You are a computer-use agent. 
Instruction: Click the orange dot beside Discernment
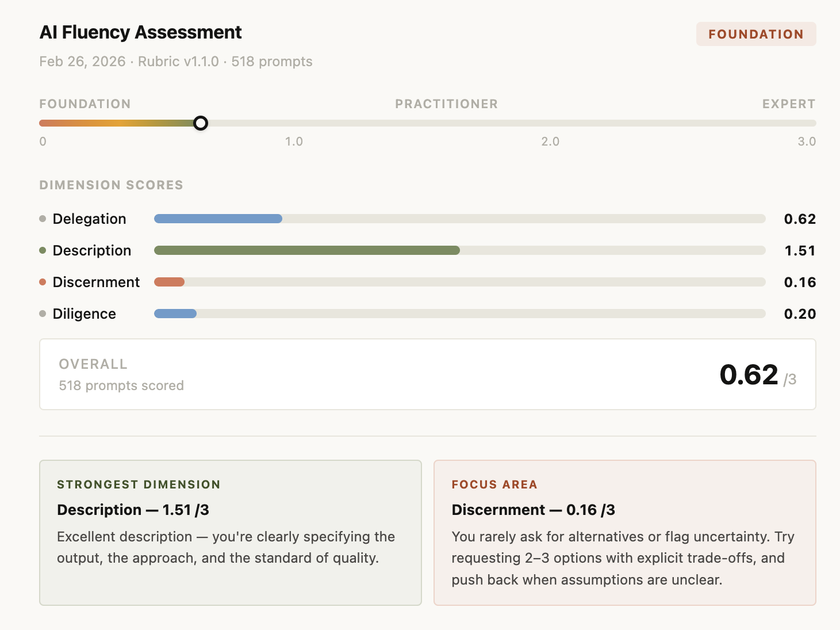coord(43,282)
